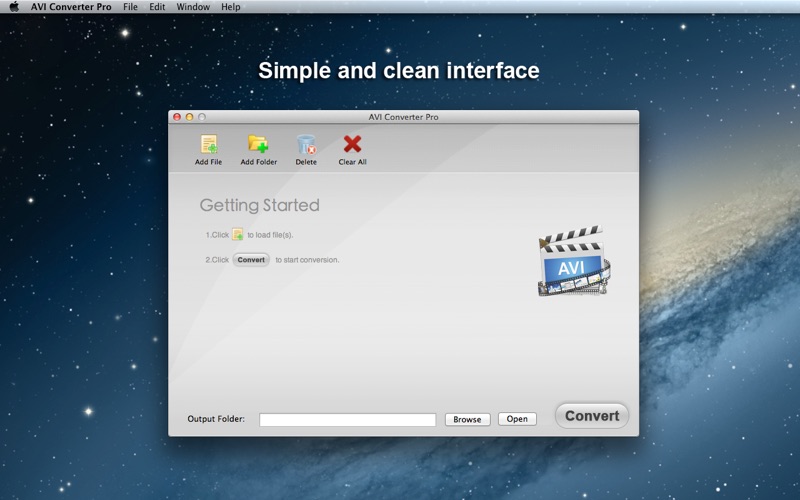The width and height of the screenshot is (800, 500).
Task: Click the Add Folder toolbar icon
Action: [x=258, y=144]
